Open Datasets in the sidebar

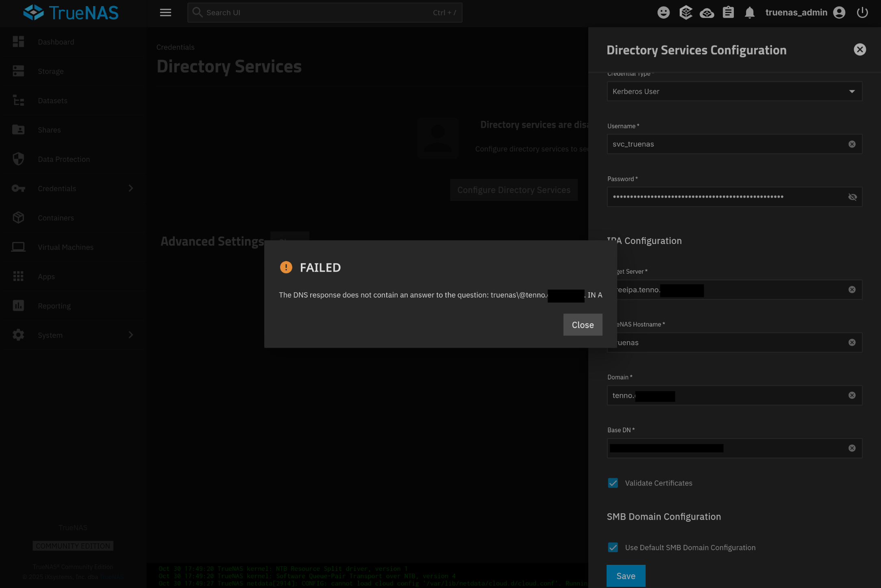(x=52, y=101)
